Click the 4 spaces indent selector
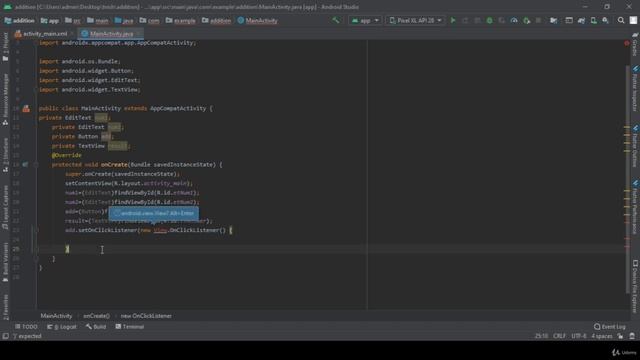Screen dimensions: 640x360 [602, 336]
